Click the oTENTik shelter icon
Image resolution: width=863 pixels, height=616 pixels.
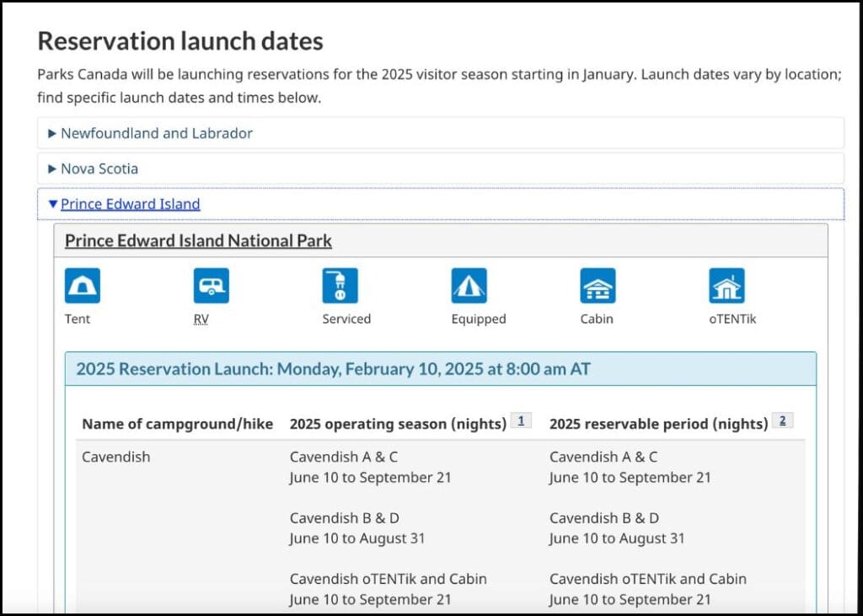tap(726, 286)
